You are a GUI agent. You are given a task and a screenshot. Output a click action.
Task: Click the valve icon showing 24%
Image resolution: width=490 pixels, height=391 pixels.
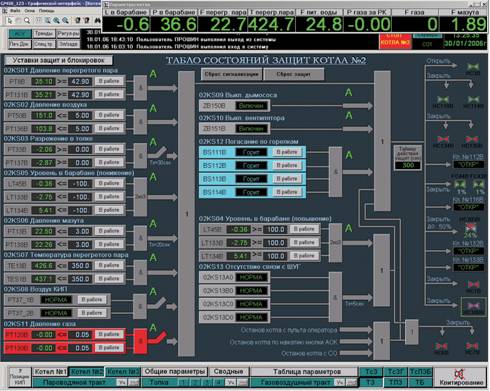470,228
